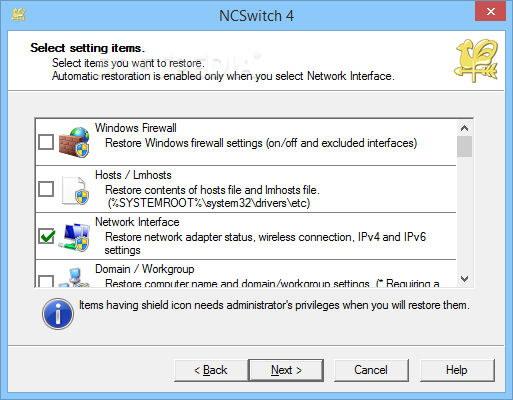Click the Domain / Workgroup computers icon
Screen dimensions: 513x400
(74, 277)
